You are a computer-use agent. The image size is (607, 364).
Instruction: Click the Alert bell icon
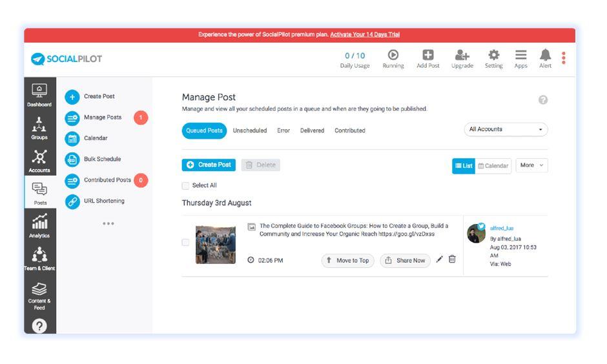(x=545, y=57)
